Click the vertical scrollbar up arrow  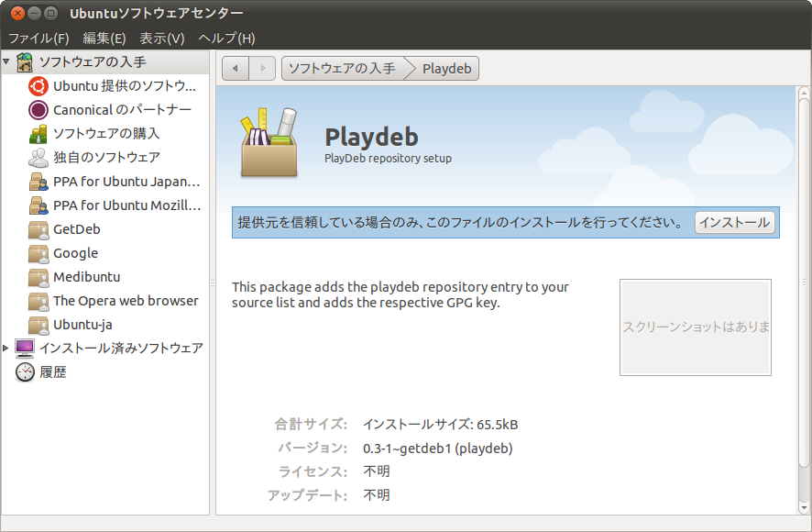coord(804,94)
